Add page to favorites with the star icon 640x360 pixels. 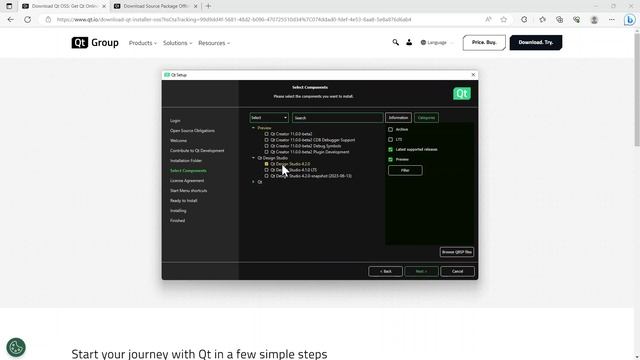(x=504, y=19)
